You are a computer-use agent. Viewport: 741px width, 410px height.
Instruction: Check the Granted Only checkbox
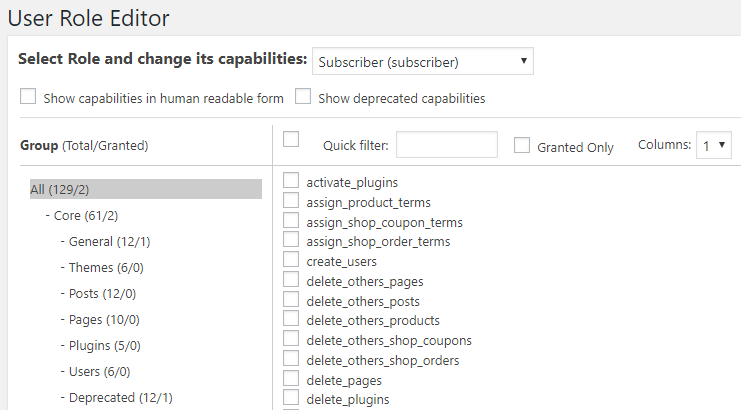click(x=522, y=146)
